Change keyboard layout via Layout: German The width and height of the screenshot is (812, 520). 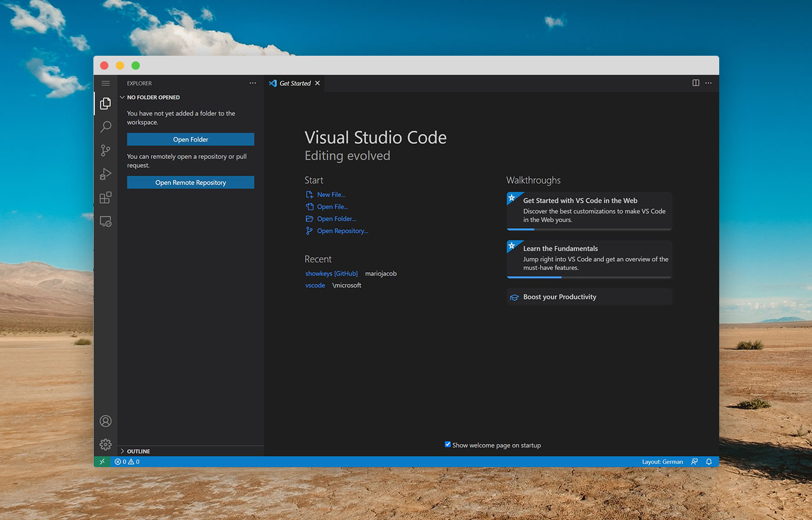point(662,461)
